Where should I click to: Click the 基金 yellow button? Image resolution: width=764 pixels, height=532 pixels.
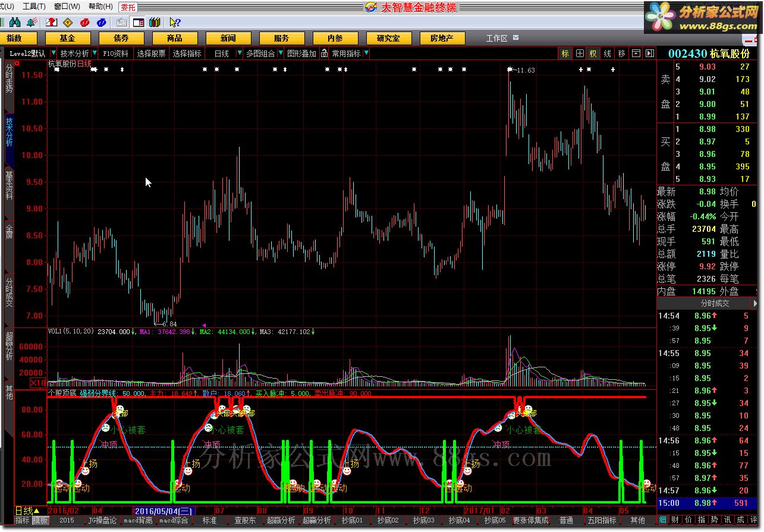[68, 38]
